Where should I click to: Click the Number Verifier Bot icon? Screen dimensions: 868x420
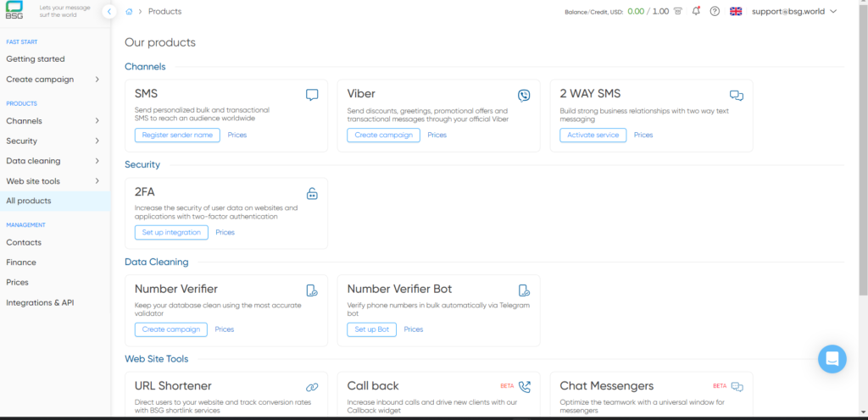[524, 290]
